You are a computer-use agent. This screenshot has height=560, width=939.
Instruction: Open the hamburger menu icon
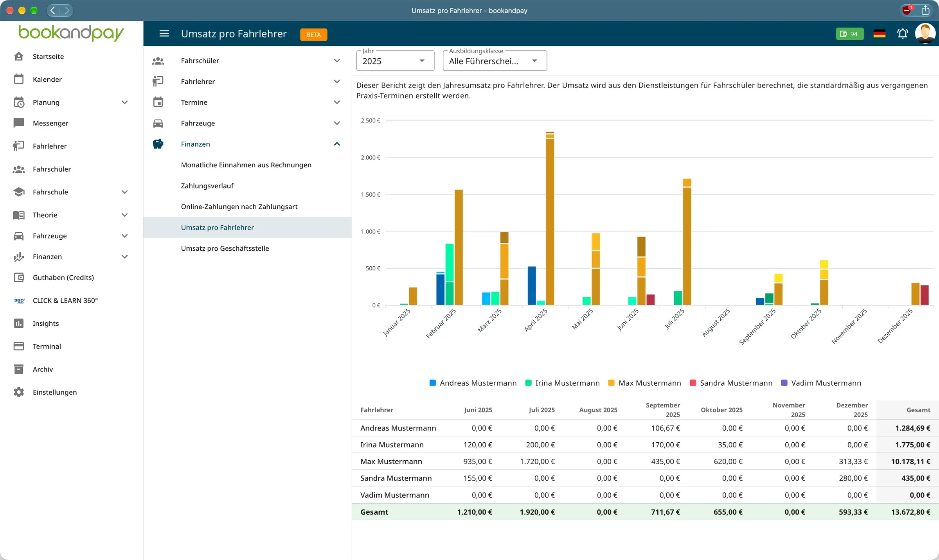click(164, 34)
